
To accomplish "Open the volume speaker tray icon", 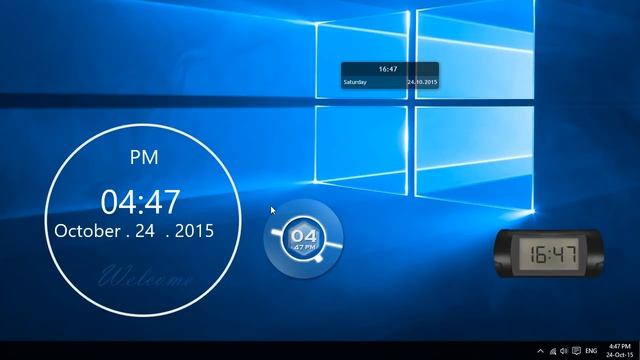I will pyautogui.click(x=564, y=351).
